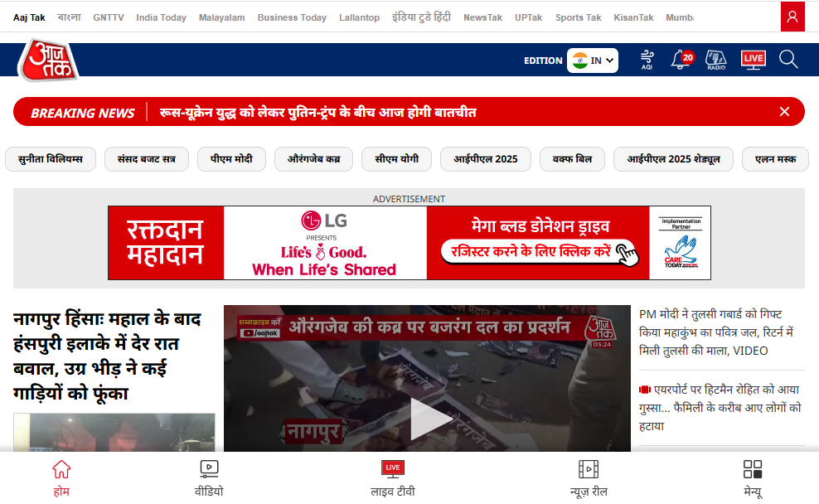Screen dimensions: 819x504
Task: Click the search magnifier icon
Action: 788,60
